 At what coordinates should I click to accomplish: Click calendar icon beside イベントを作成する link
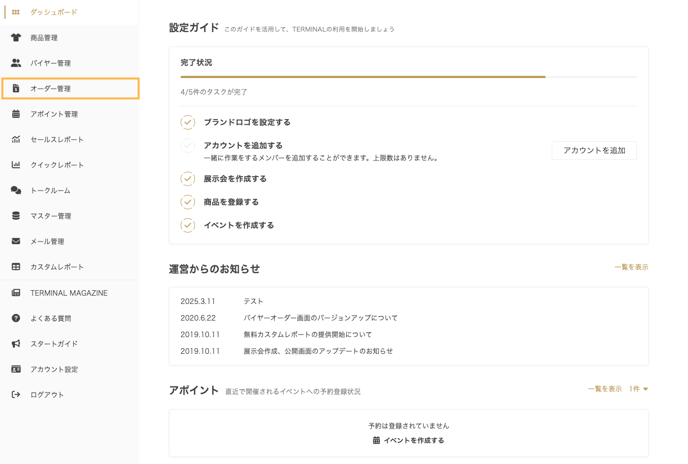pyautogui.click(x=376, y=440)
